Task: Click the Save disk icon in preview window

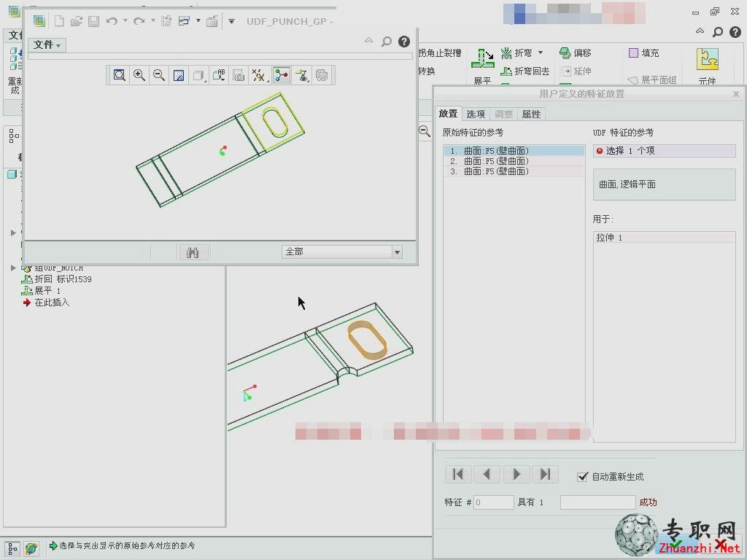Action: pos(94,21)
